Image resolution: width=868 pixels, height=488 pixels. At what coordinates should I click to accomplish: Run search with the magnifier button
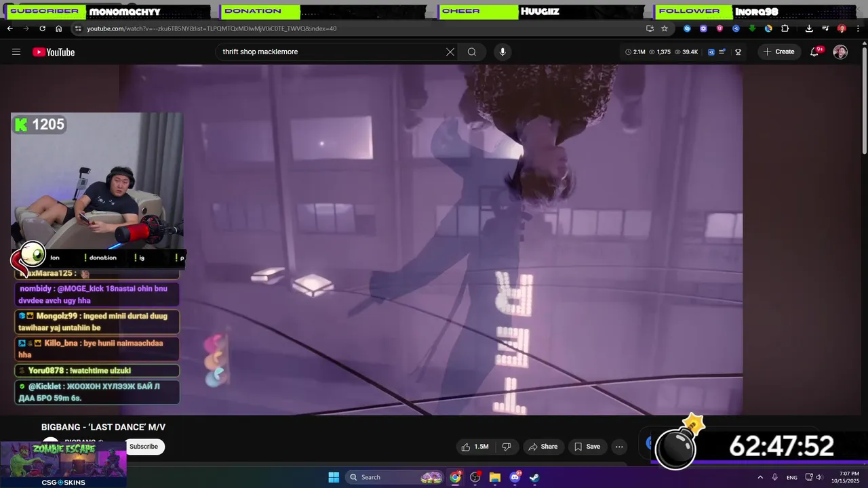click(472, 52)
